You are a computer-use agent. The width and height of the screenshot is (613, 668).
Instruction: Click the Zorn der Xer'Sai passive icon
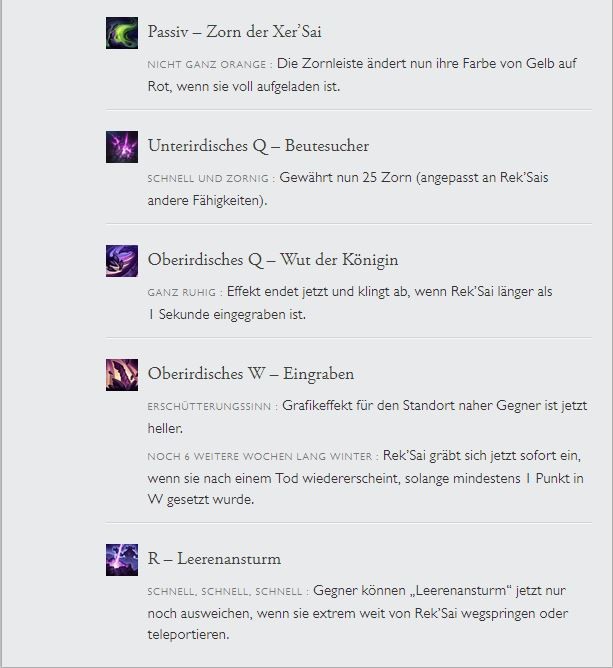tap(122, 33)
